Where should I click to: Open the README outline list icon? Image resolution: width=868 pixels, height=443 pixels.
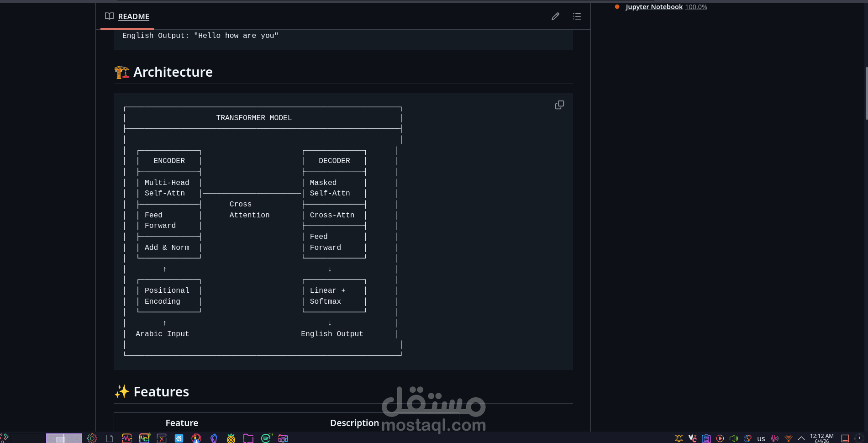click(577, 16)
